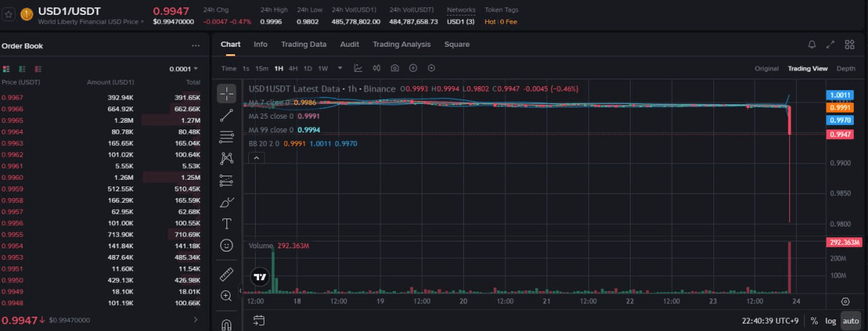The width and height of the screenshot is (868, 331).
Task: Show only buy orders in order book
Action: coord(22,69)
